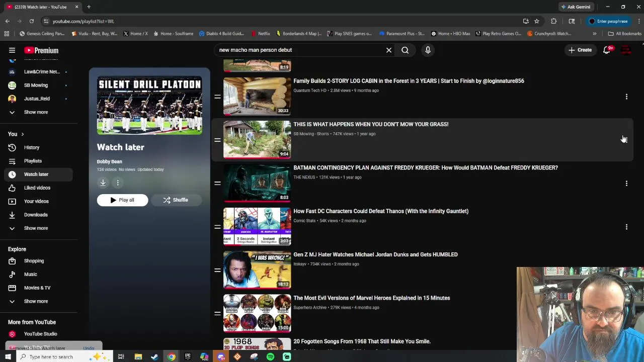The image size is (644, 362).
Task: Open the Silent Drill Platoon playlist cover
Action: pyautogui.click(x=149, y=105)
